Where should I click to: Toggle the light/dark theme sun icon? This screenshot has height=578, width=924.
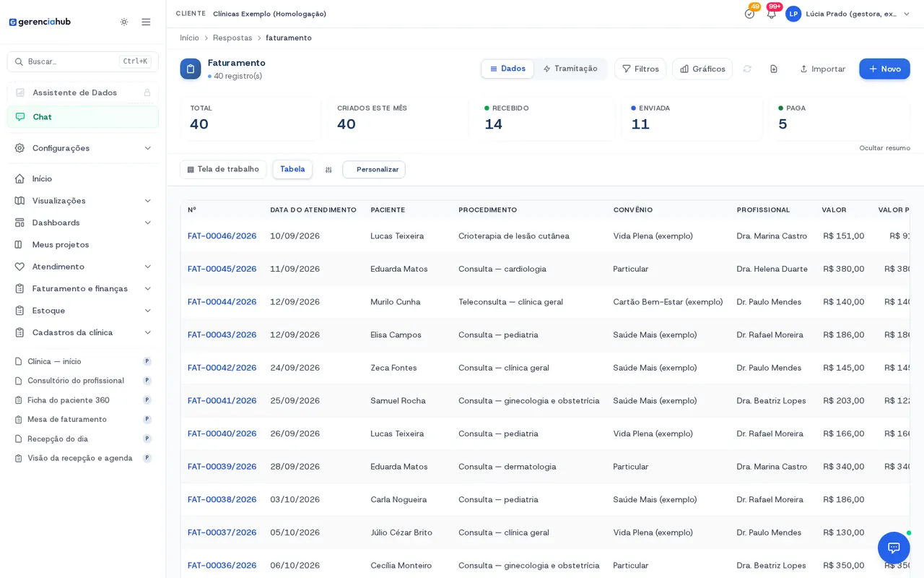point(124,22)
